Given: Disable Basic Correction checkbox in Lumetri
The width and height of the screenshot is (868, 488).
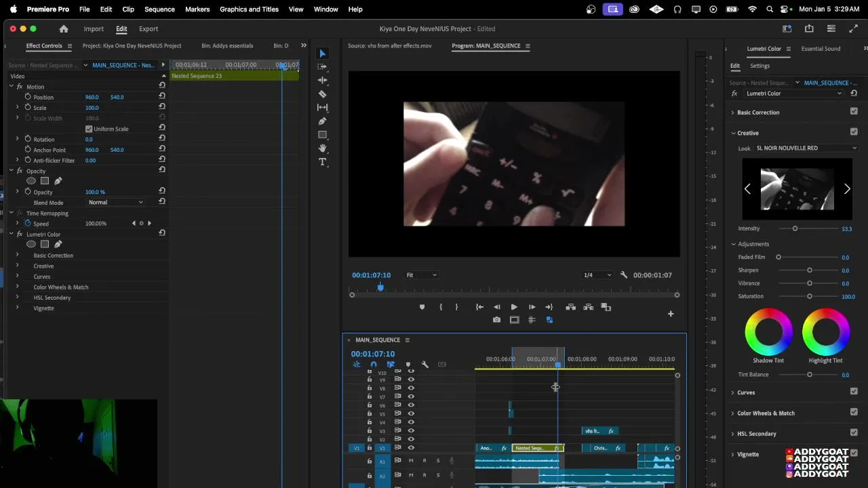Looking at the screenshot, I should 854,111.
